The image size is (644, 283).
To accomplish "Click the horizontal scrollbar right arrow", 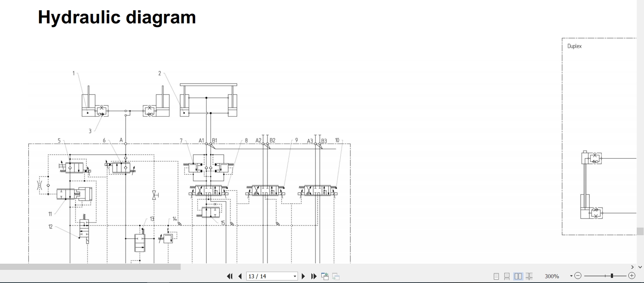I will 632,267.
